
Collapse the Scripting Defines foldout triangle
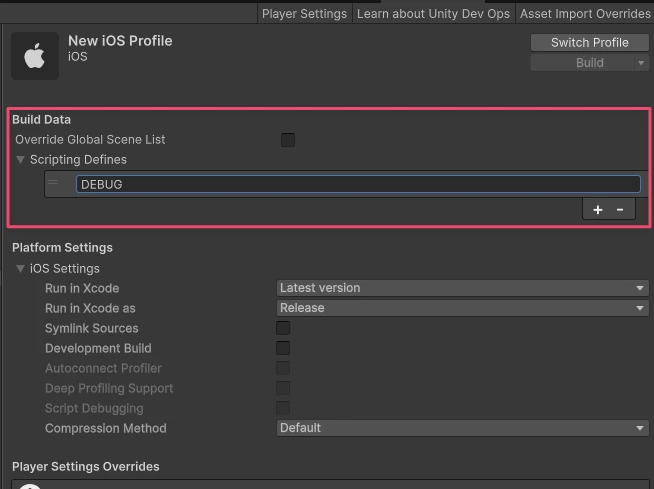(20, 159)
